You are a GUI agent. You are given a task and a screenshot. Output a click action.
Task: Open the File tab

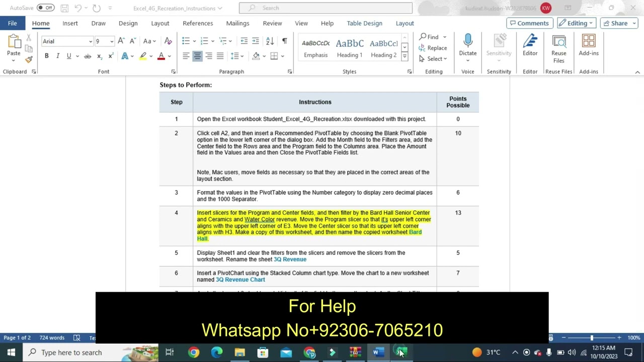point(13,23)
